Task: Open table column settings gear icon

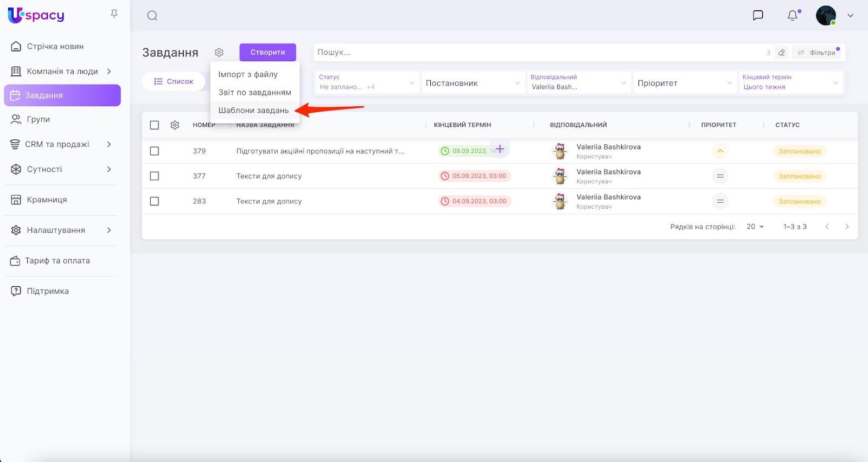Action: (175, 125)
